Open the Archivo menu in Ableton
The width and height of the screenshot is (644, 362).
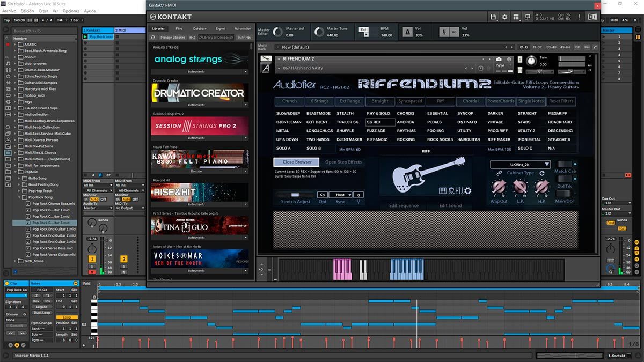pos(9,11)
